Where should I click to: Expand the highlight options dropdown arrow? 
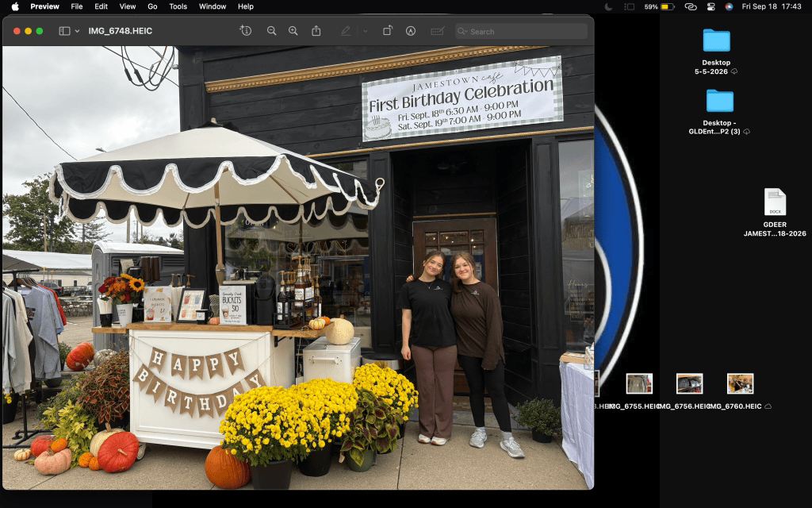[x=365, y=31]
